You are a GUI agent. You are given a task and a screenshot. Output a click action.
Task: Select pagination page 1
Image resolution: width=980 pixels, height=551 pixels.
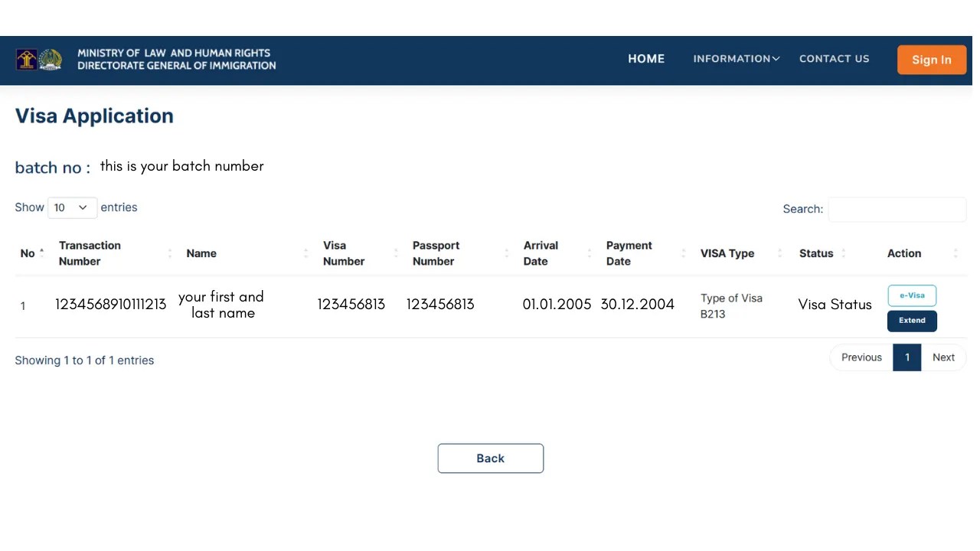click(x=907, y=357)
